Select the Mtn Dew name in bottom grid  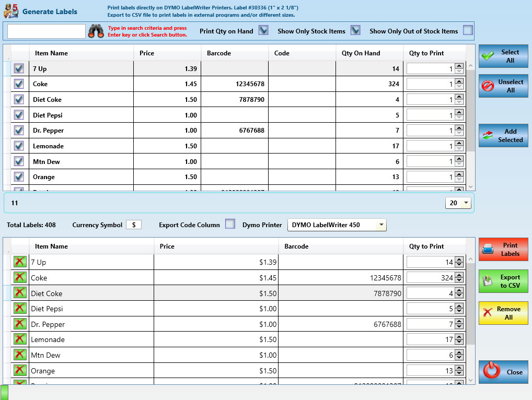point(45,355)
